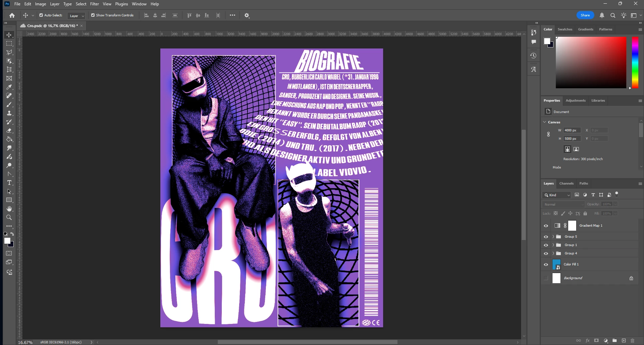Viewport: 644px width, 345px height.
Task: Select the Path Selection tool
Action: 9,191
